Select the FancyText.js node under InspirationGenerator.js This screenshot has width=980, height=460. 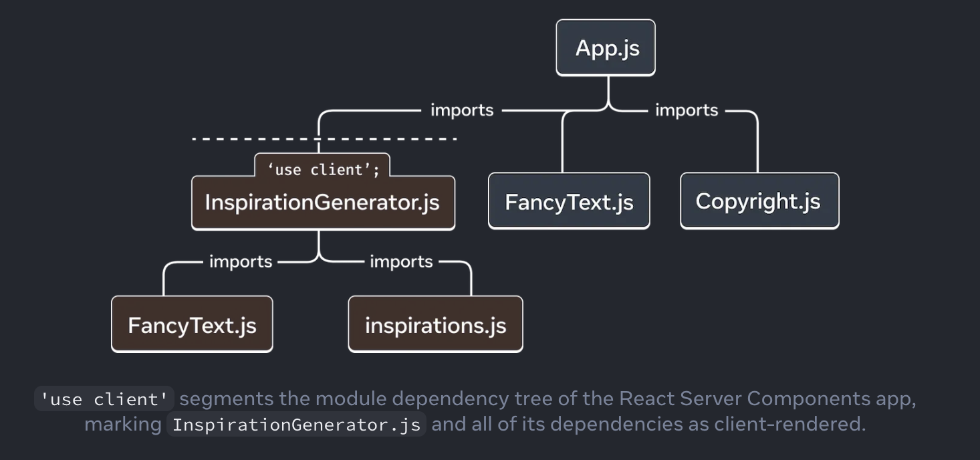point(192,324)
